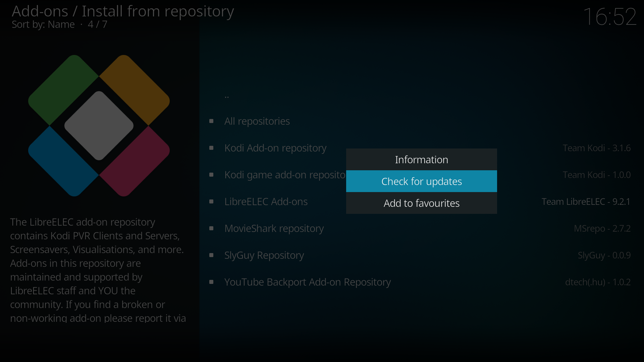The height and width of the screenshot is (362, 644).
Task: Click bullet icon beside YouTube Backport repository
Action: coord(211,282)
